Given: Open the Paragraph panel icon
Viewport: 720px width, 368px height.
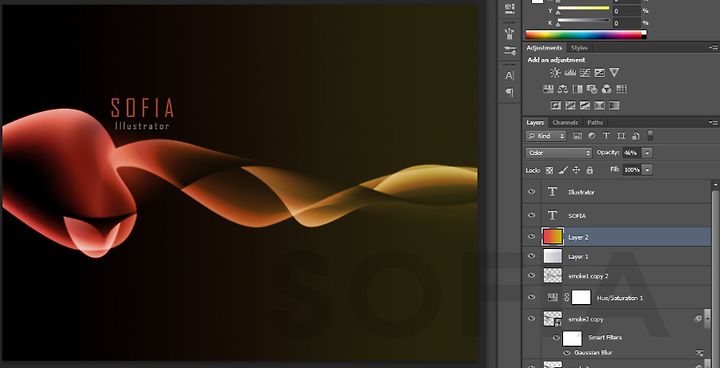Looking at the screenshot, I should pyautogui.click(x=510, y=92).
